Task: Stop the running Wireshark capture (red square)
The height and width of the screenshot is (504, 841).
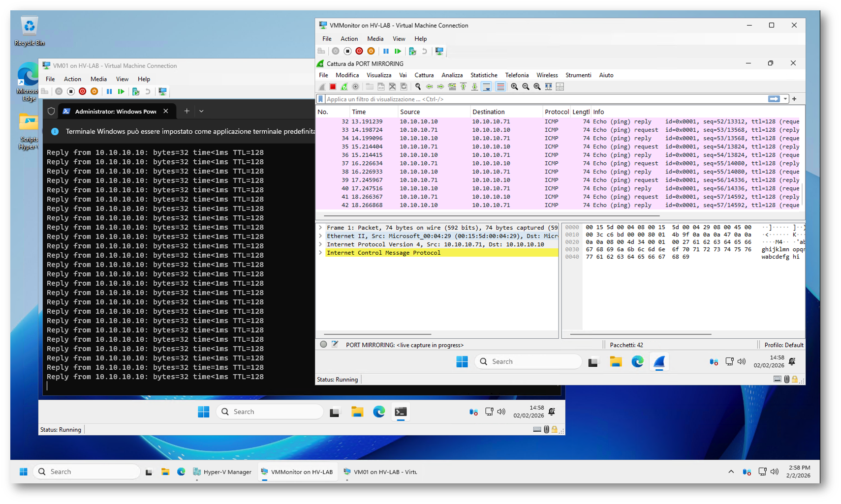Action: click(333, 87)
